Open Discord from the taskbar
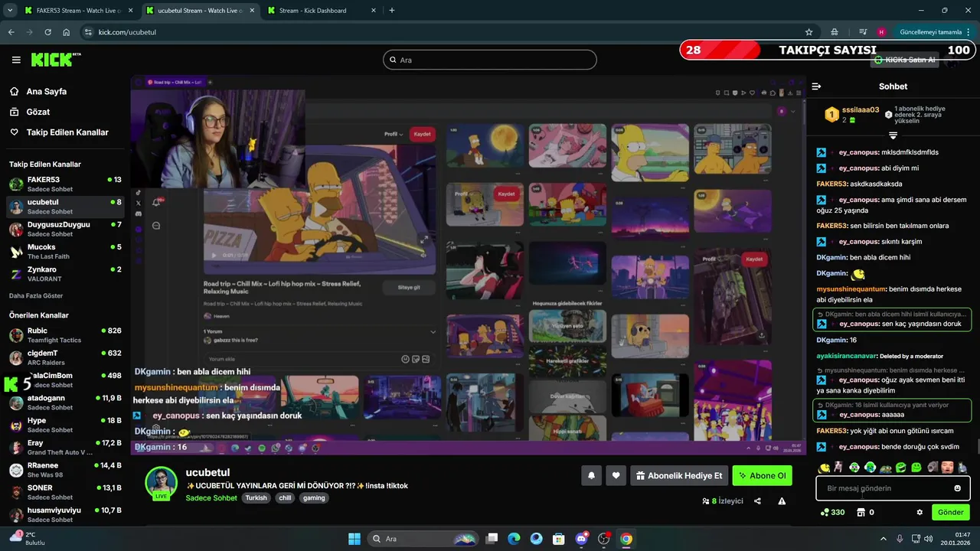 click(x=582, y=539)
